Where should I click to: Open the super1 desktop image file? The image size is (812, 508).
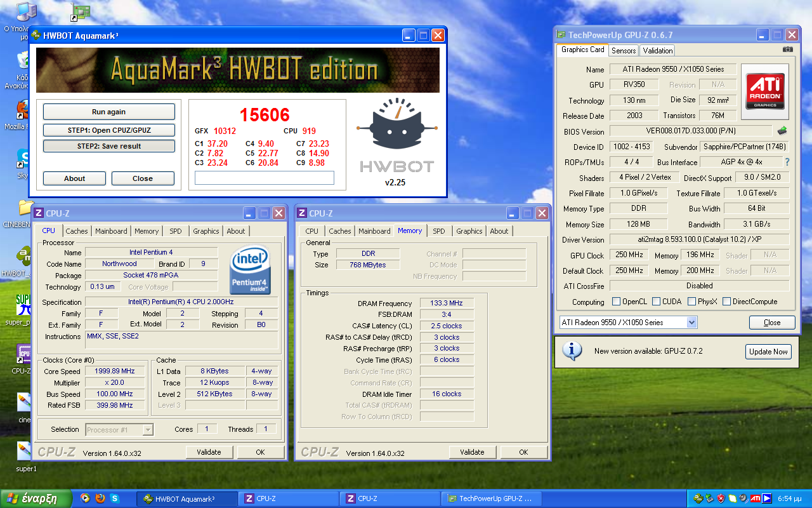pos(24,451)
